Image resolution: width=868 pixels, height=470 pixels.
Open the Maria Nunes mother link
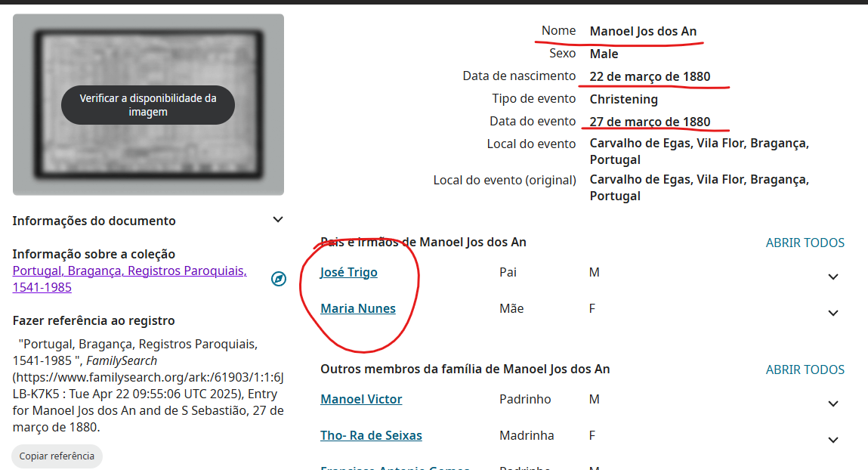tap(358, 308)
